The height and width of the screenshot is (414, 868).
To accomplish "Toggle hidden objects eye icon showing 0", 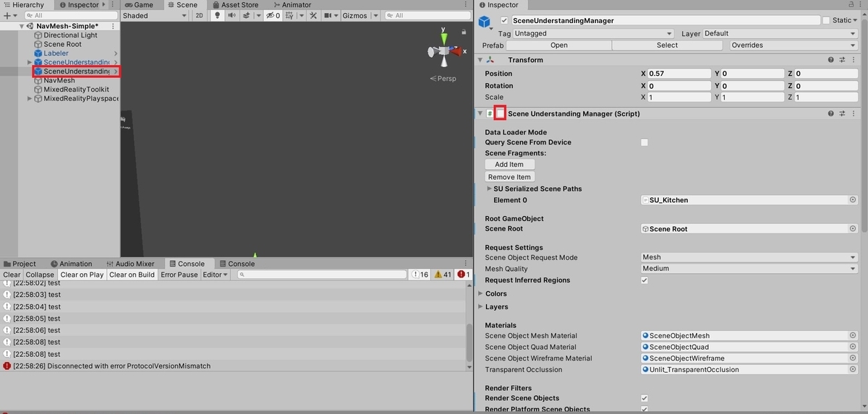I will coord(273,15).
